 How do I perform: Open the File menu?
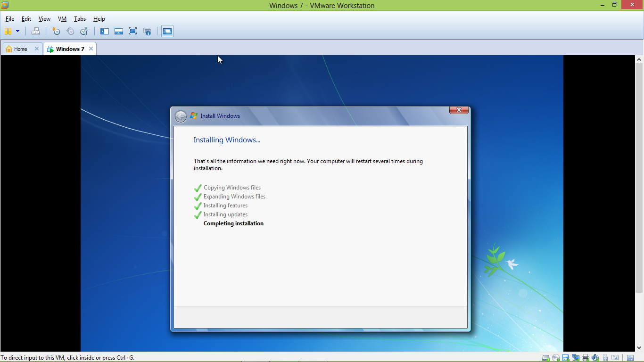pos(10,19)
